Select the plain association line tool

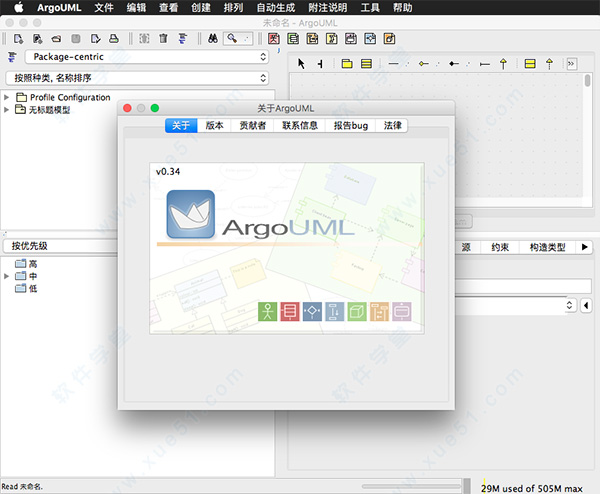tap(393, 64)
